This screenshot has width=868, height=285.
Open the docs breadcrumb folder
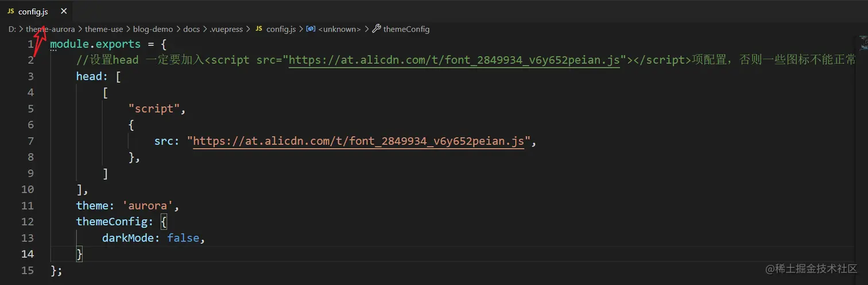click(x=191, y=29)
